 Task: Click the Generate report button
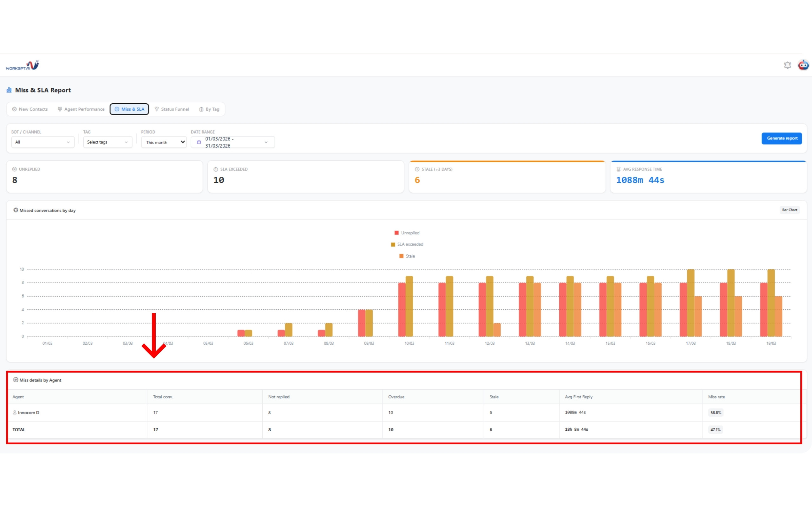tap(782, 138)
